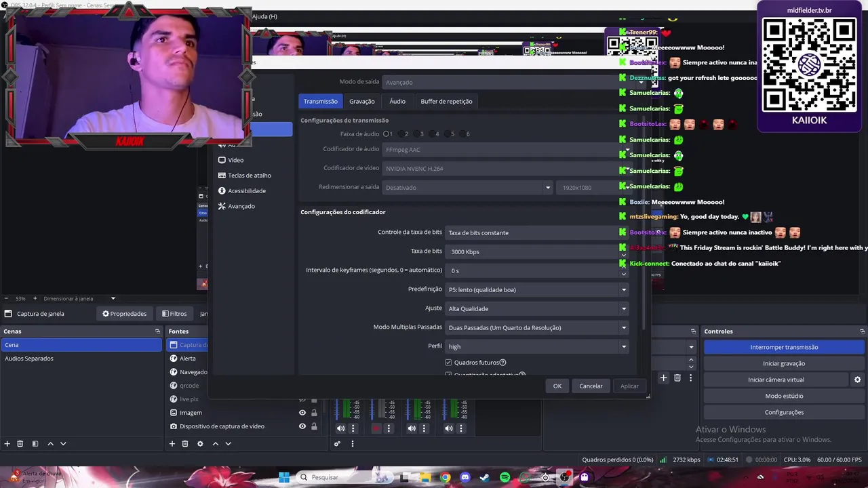The height and width of the screenshot is (488, 868).
Task: Move source up in Fontes toolbar
Action: (x=216, y=444)
